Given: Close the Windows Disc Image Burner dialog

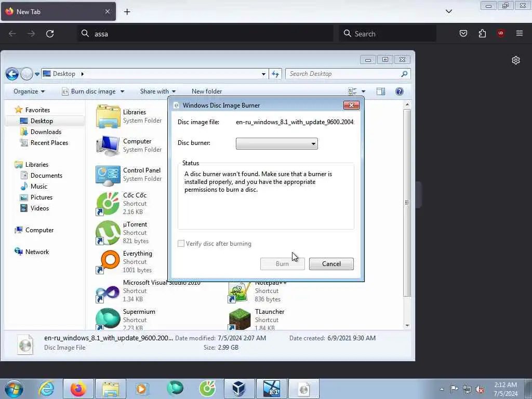Looking at the screenshot, I should (351, 105).
